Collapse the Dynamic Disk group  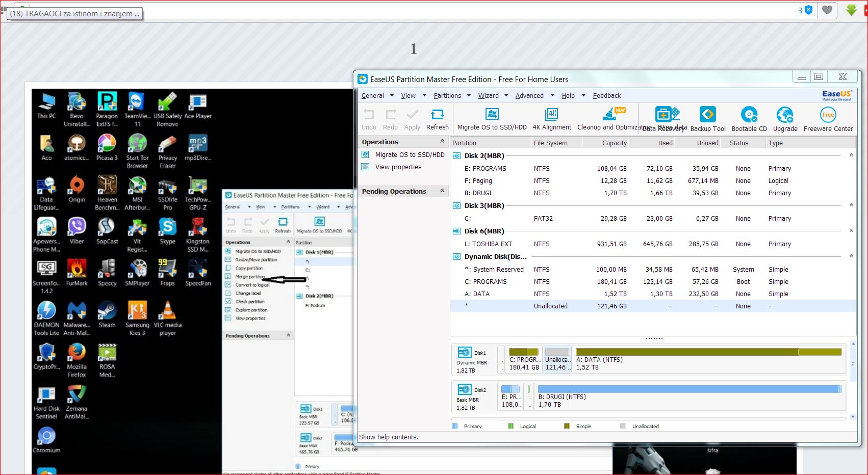click(x=851, y=256)
